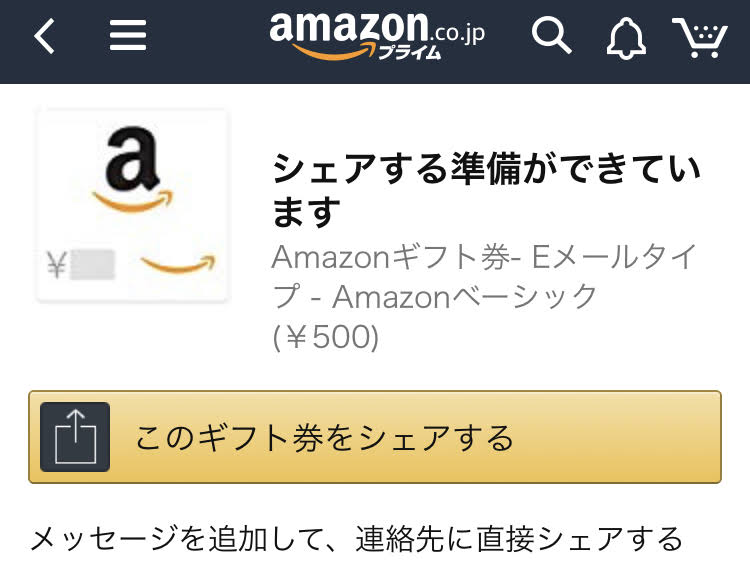750x588 pixels.
Task: Tap Amazonギフト券 Eメールタイプ product title
Action: pyautogui.click(x=485, y=277)
